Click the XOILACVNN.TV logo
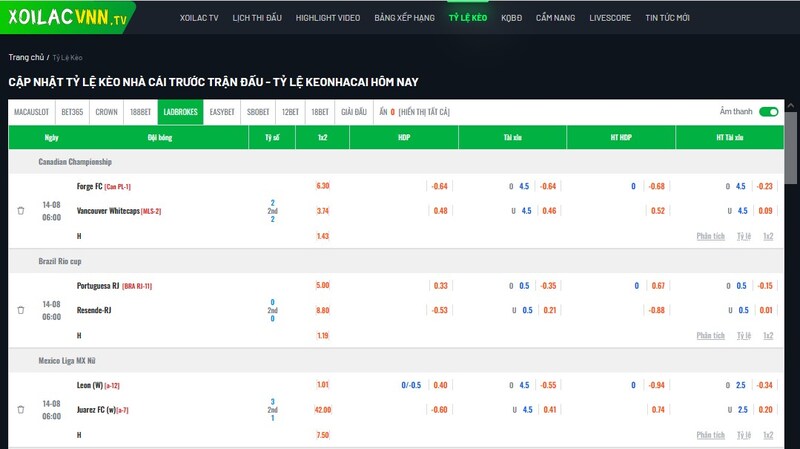 tap(67, 17)
